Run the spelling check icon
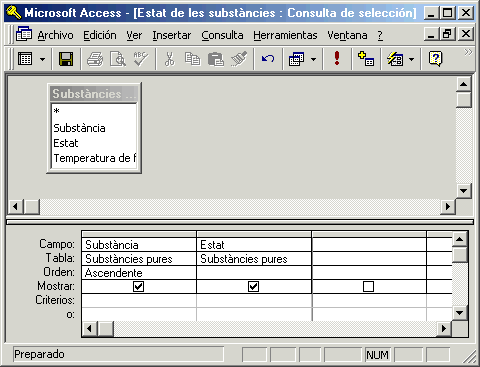The height and width of the screenshot is (367, 480). point(141,59)
